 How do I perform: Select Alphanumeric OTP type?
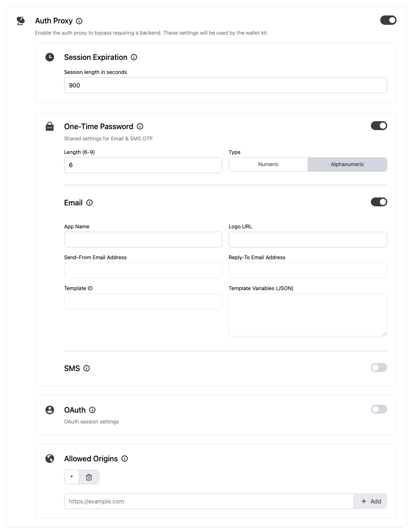[x=347, y=164]
